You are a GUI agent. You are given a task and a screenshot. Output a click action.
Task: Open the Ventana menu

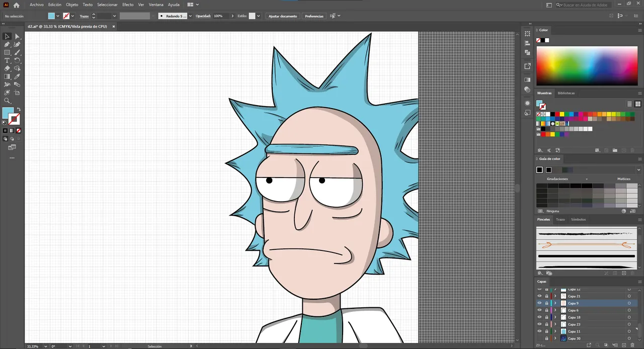tap(156, 5)
